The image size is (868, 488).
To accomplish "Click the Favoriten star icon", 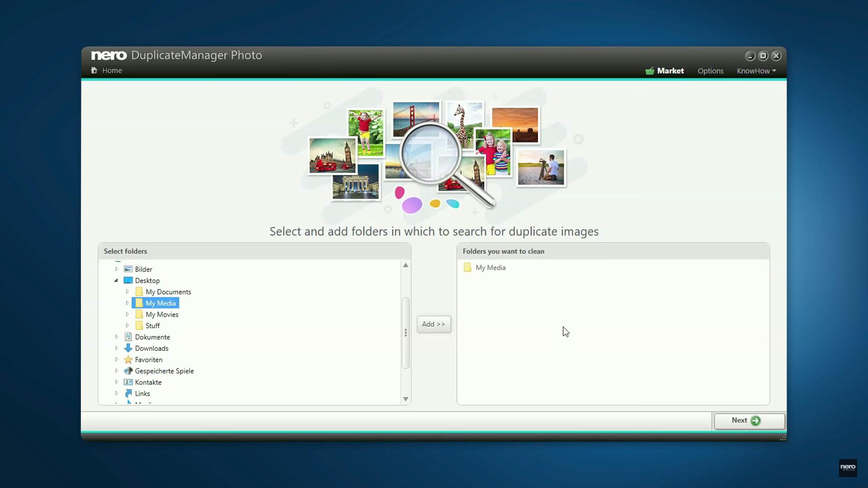I will click(128, 359).
